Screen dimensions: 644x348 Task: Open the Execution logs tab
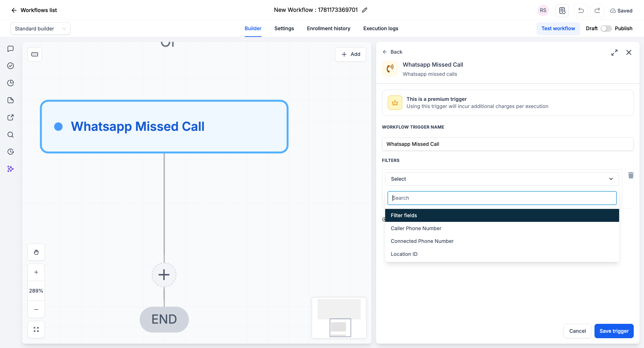(380, 28)
